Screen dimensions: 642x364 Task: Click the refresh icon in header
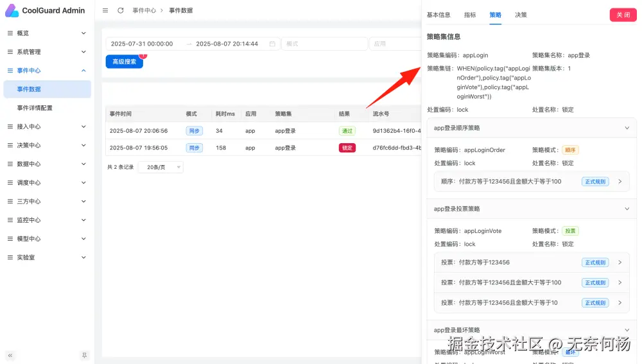(x=121, y=10)
